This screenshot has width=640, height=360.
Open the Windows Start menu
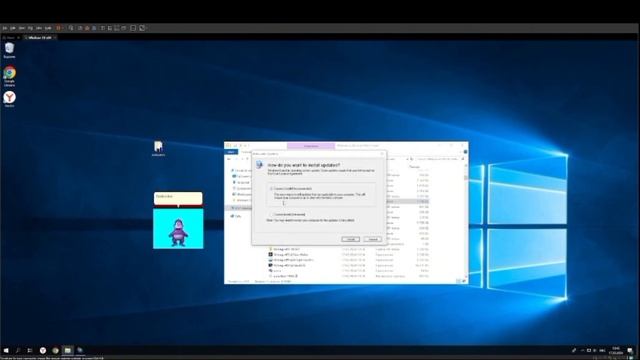click(x=6, y=350)
